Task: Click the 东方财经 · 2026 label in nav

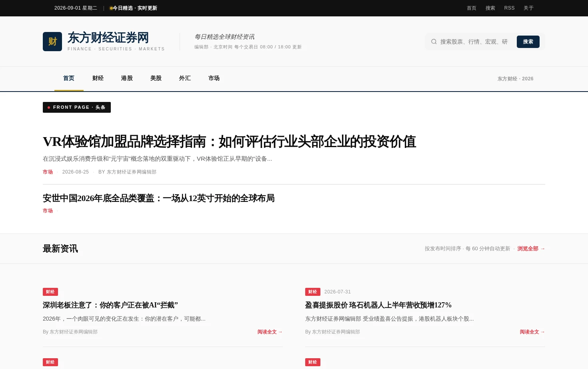Action: tap(515, 79)
